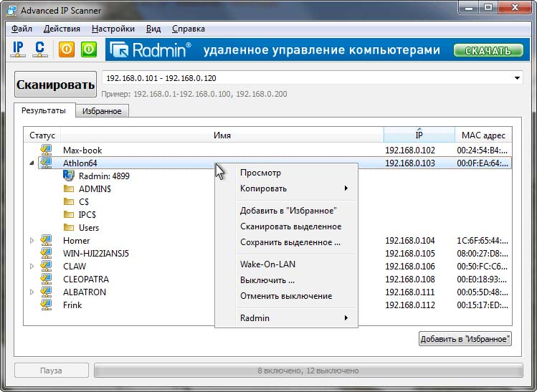This screenshot has height=392, width=537.
Task: Click the C$ folder icon
Action: (69, 201)
